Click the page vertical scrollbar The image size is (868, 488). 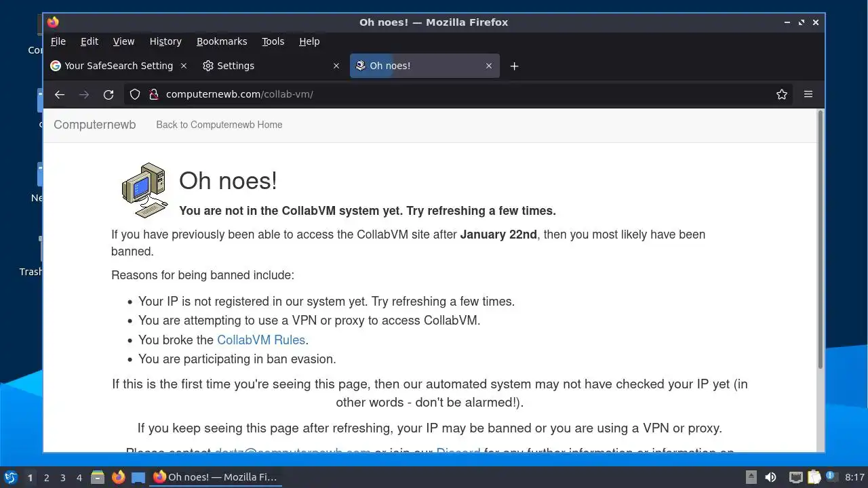click(x=821, y=239)
